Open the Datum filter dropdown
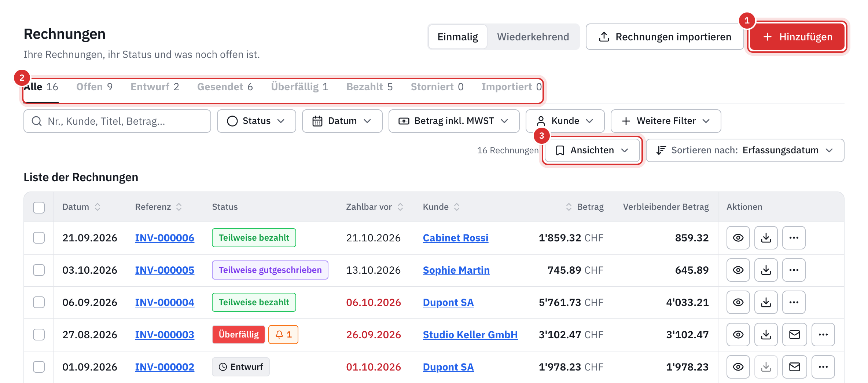The width and height of the screenshot is (868, 383). [x=342, y=121]
